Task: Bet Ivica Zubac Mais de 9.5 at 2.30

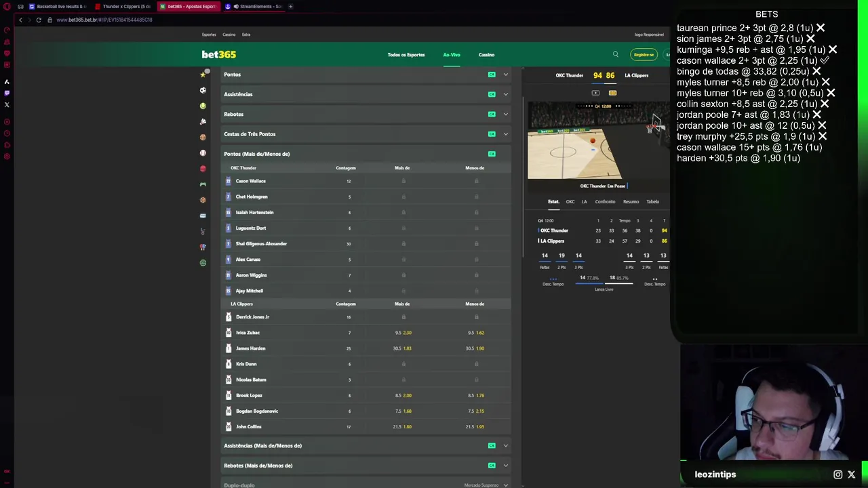Action: (x=403, y=333)
